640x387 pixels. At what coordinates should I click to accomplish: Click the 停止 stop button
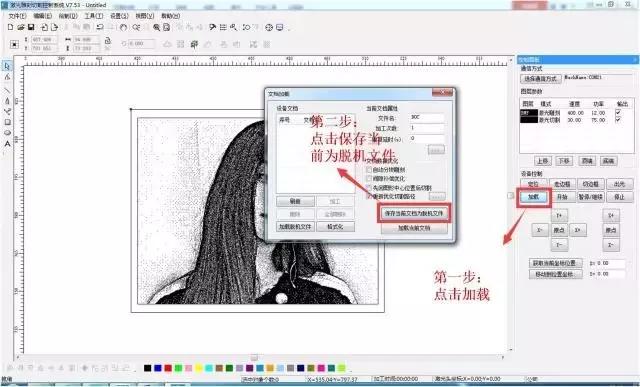(x=619, y=197)
